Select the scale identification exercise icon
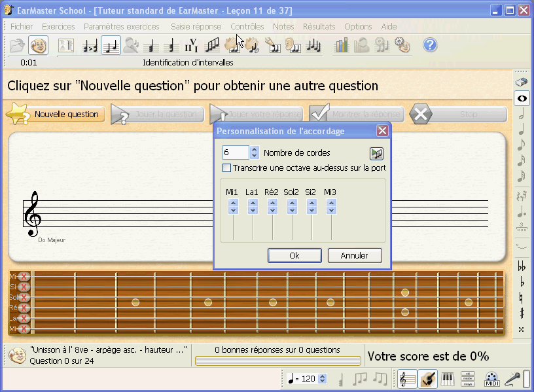The image size is (534, 392). click(x=212, y=45)
